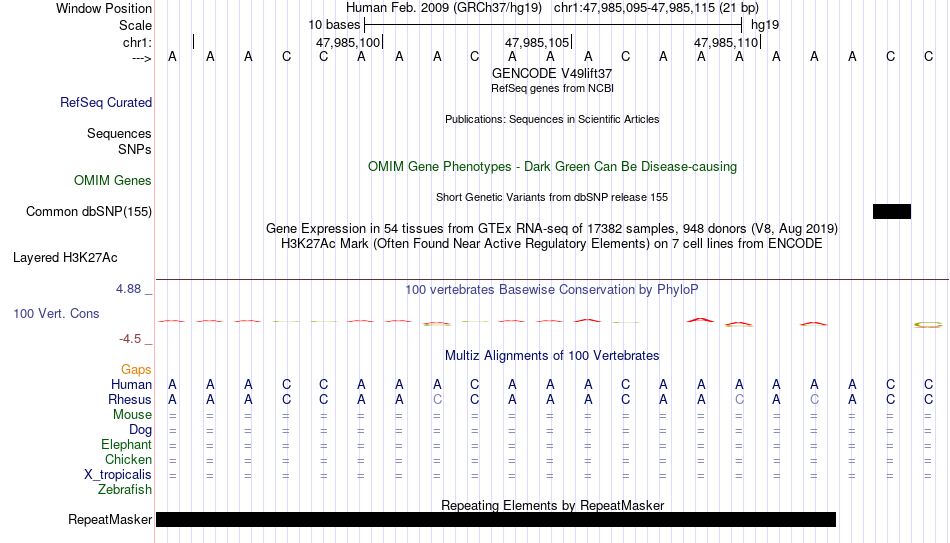
Task: Click the chr1: ruler label
Action: pos(137,42)
